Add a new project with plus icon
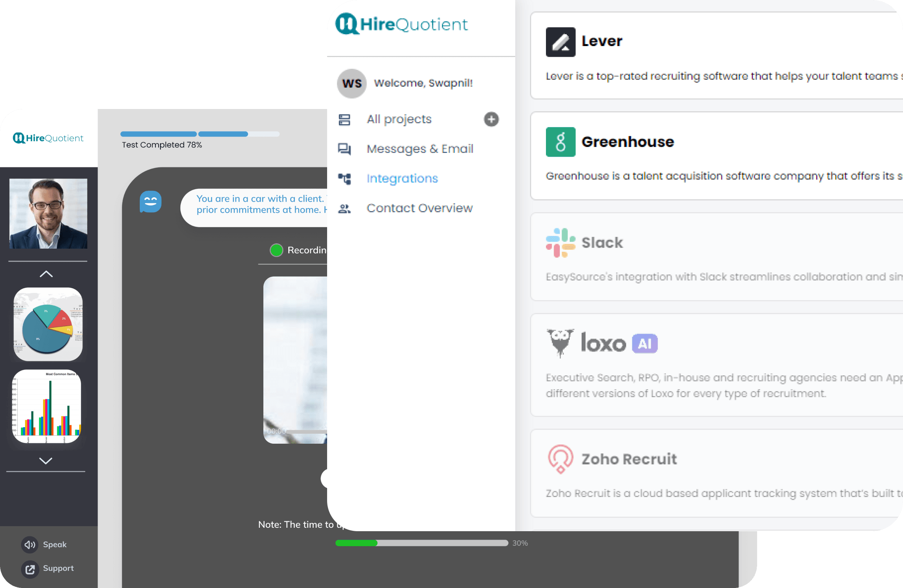903x588 pixels. coord(491,119)
